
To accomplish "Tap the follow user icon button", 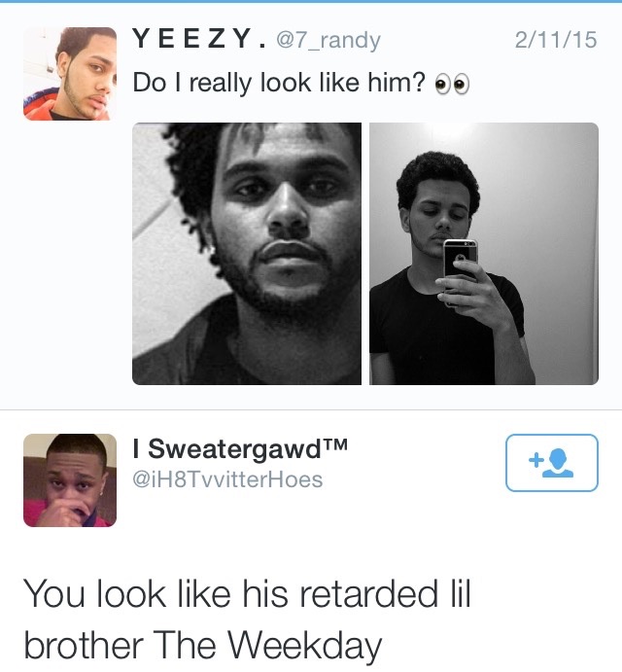I will (552, 463).
